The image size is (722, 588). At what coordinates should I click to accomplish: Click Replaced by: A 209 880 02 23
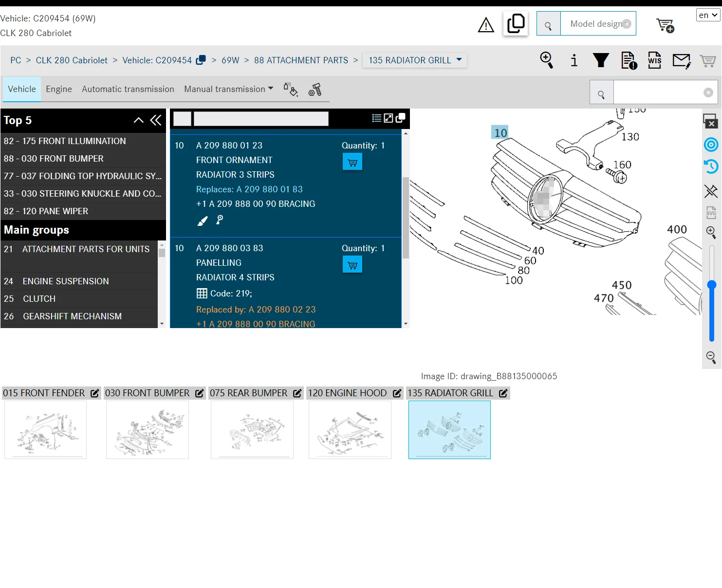pyautogui.click(x=256, y=310)
